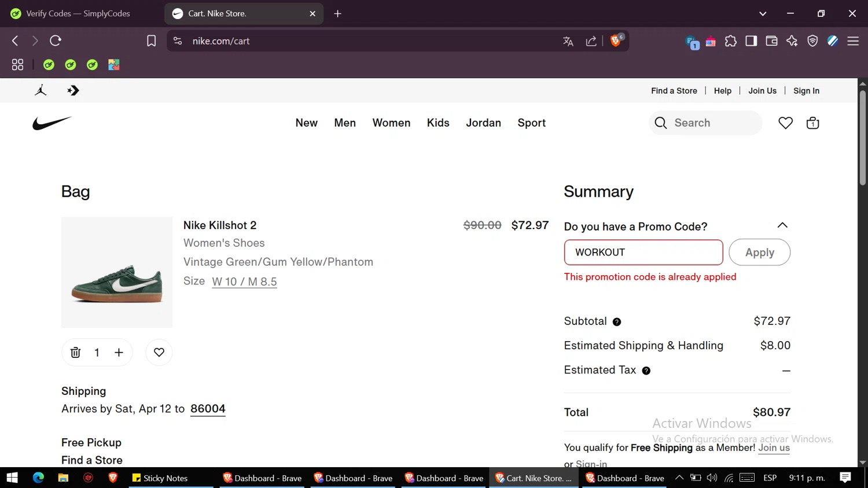Click Find a Store under Free Pickup
This screenshot has height=488, width=868.
coord(92,460)
